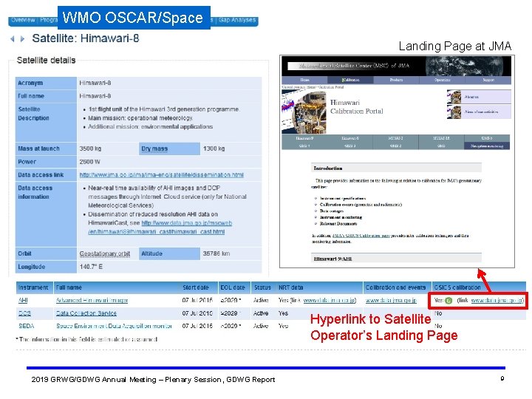
Task: Open the AHI instrument link
Action: [23, 300]
